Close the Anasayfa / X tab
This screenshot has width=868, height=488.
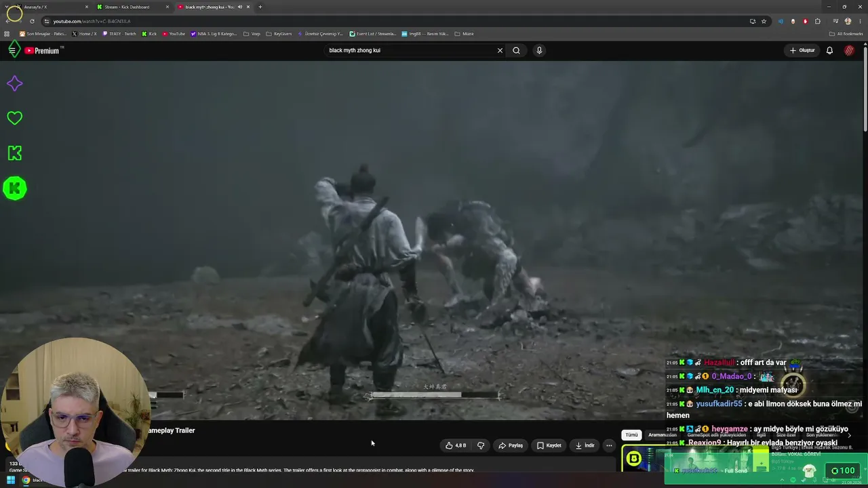tap(87, 7)
